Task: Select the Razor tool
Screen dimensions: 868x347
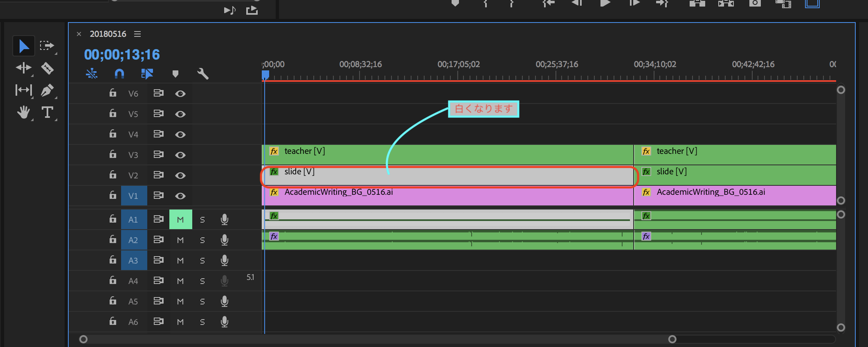Action: tap(47, 68)
